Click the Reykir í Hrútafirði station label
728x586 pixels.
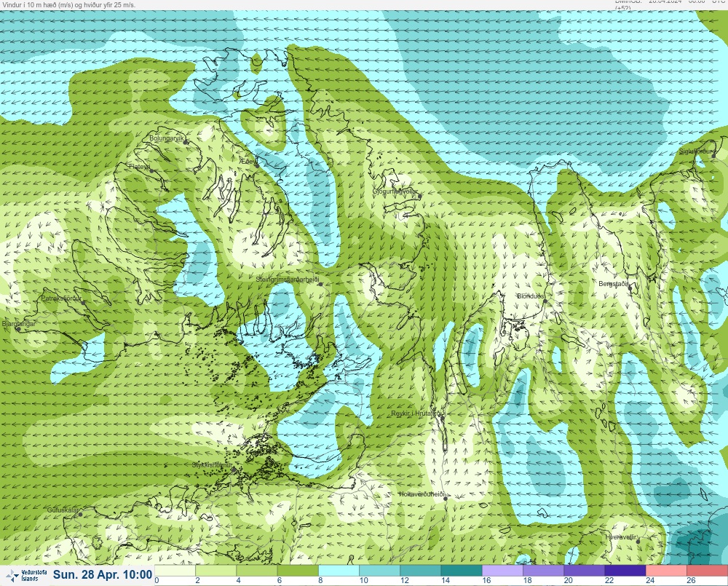pos(417,413)
